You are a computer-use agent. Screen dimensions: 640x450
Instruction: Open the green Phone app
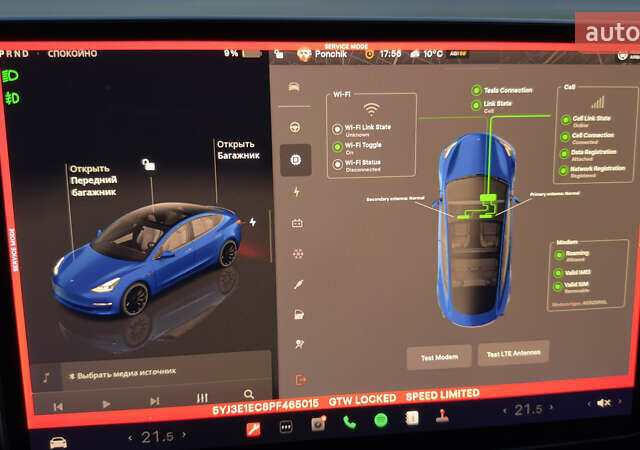349,422
